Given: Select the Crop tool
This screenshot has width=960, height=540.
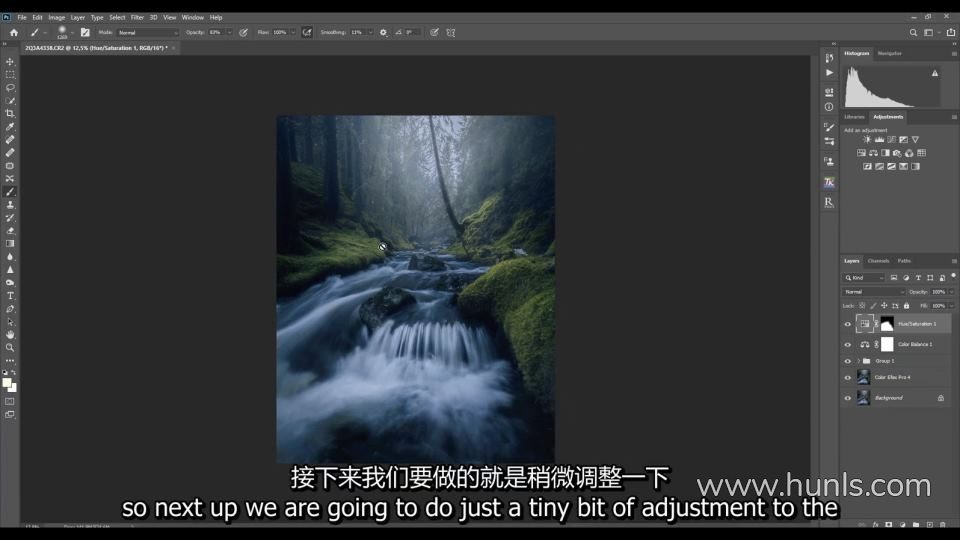Looking at the screenshot, I should pos(10,114).
